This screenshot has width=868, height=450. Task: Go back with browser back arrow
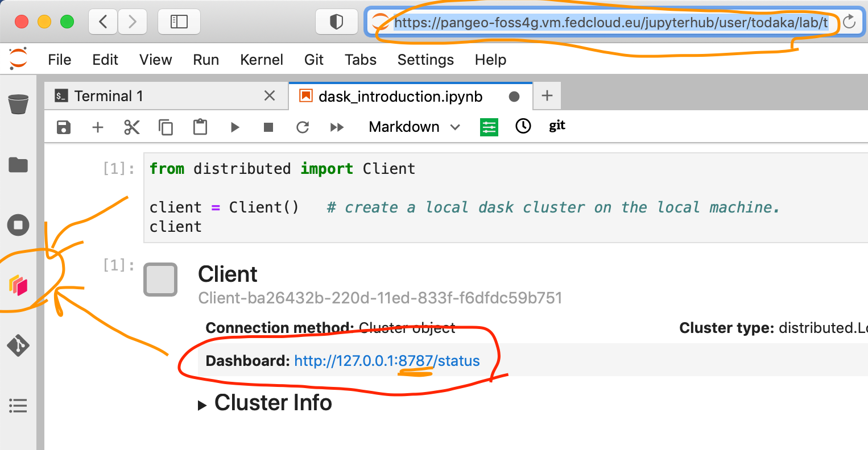tap(103, 22)
